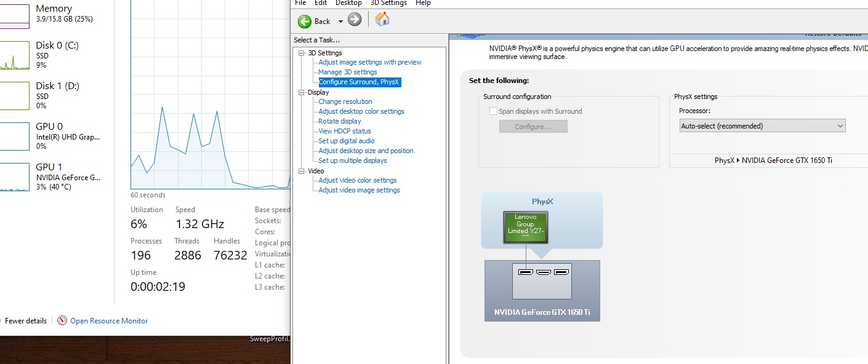The image size is (868, 364).
Task: Open the Help menu
Action: (x=423, y=3)
